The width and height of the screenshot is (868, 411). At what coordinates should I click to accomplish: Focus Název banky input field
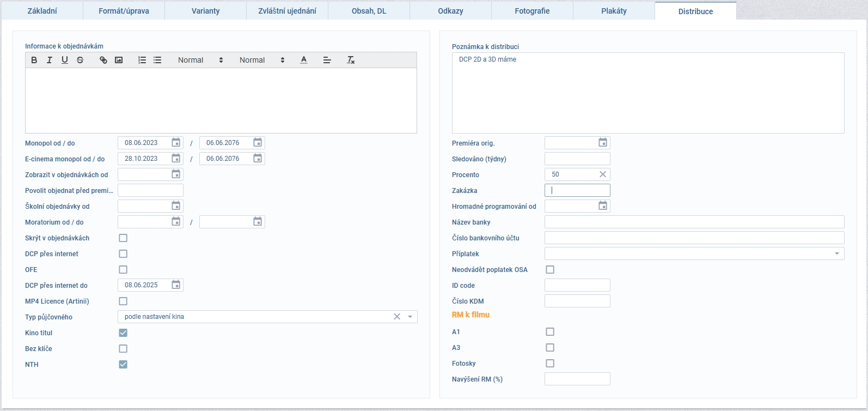coord(694,222)
